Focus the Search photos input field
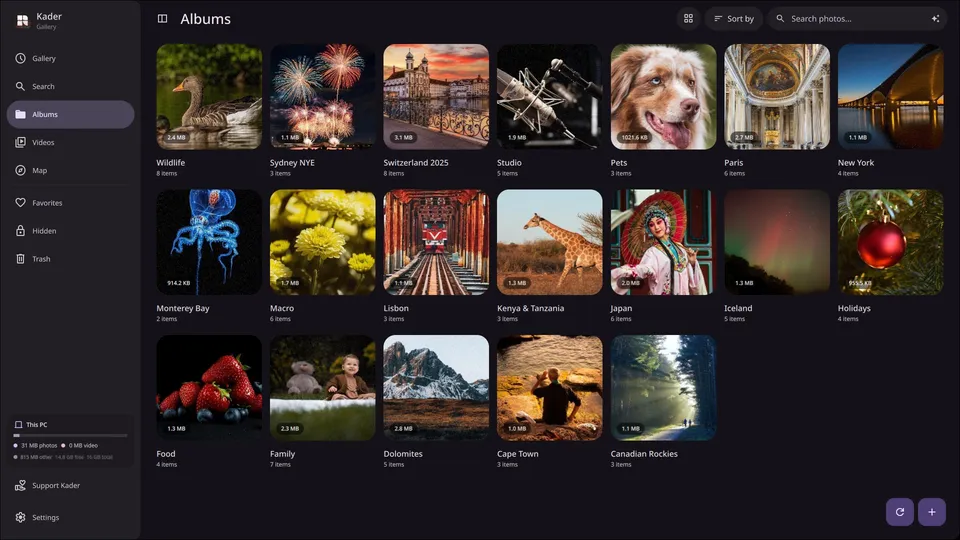This screenshot has width=960, height=540. [857, 18]
